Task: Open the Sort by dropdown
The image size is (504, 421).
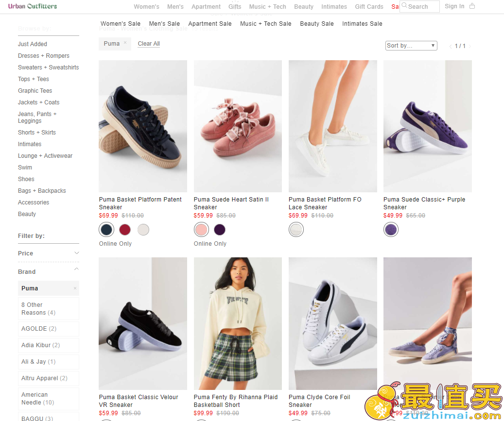Action: click(411, 46)
